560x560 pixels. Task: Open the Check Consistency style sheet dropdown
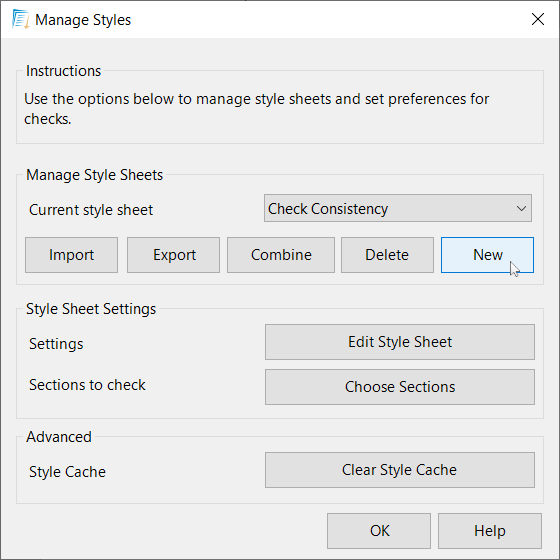398,208
